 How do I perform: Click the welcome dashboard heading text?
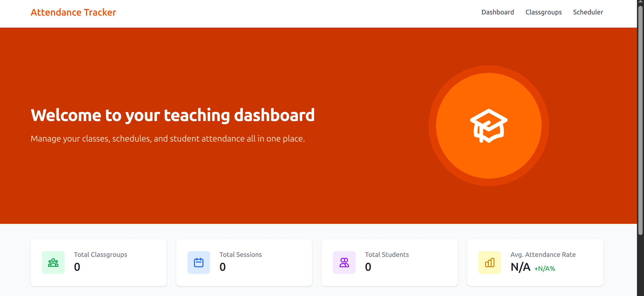(173, 115)
